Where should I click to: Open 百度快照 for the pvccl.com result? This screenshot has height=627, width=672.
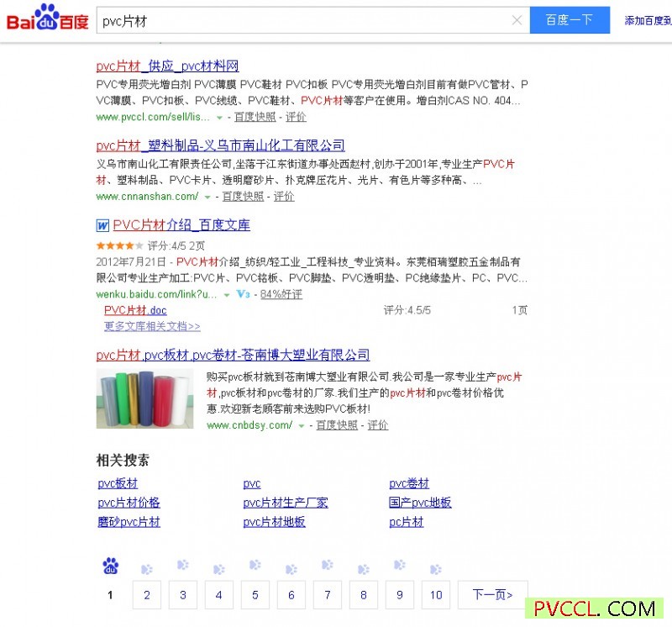point(255,117)
